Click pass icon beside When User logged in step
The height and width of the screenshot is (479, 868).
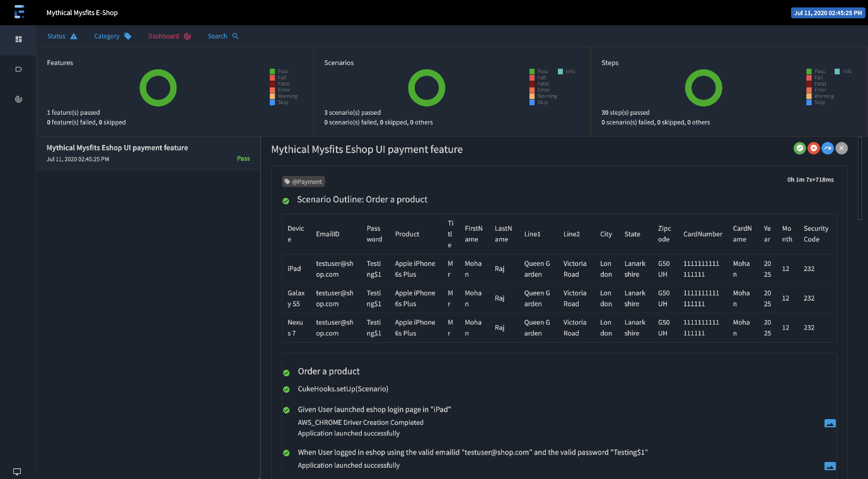click(x=286, y=453)
